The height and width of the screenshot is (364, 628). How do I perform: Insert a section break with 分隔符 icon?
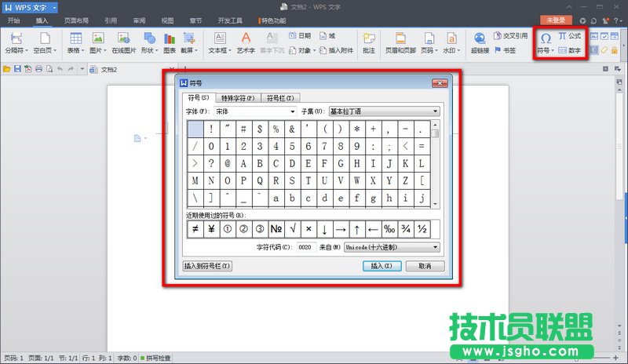tap(16, 38)
